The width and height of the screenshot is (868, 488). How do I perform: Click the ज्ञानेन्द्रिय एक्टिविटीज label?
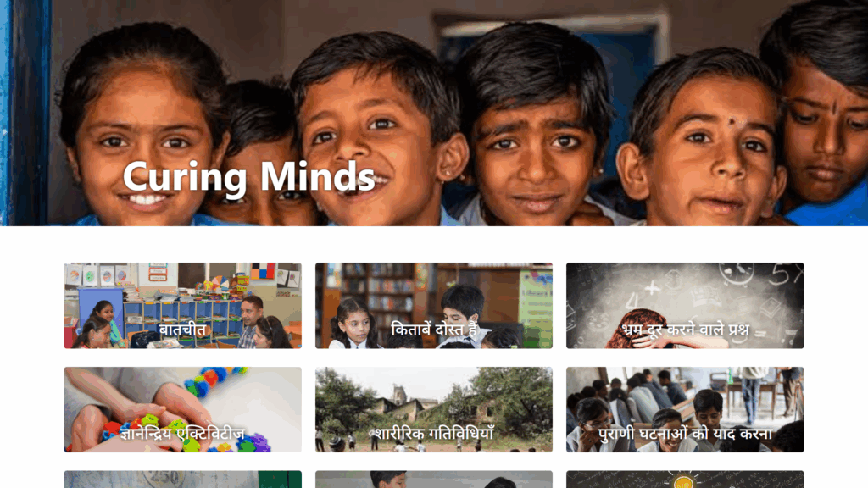click(183, 434)
